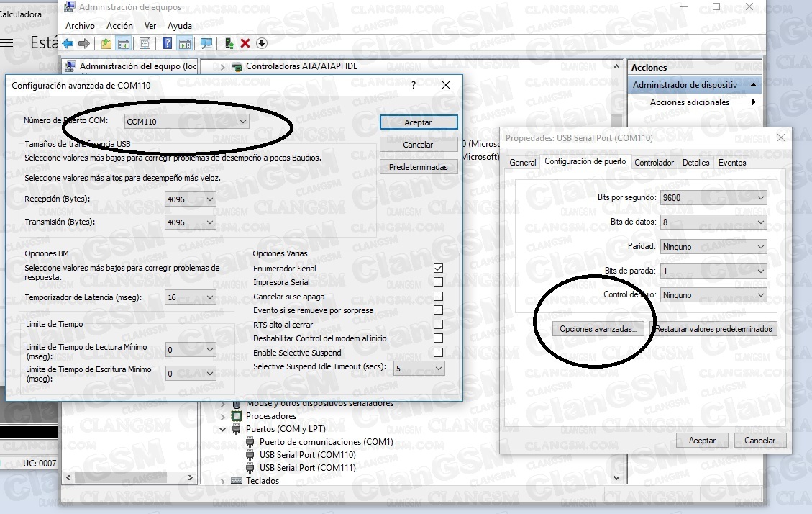This screenshot has width=812, height=514.
Task: Click the Teclados keyboard icon
Action: point(237,481)
